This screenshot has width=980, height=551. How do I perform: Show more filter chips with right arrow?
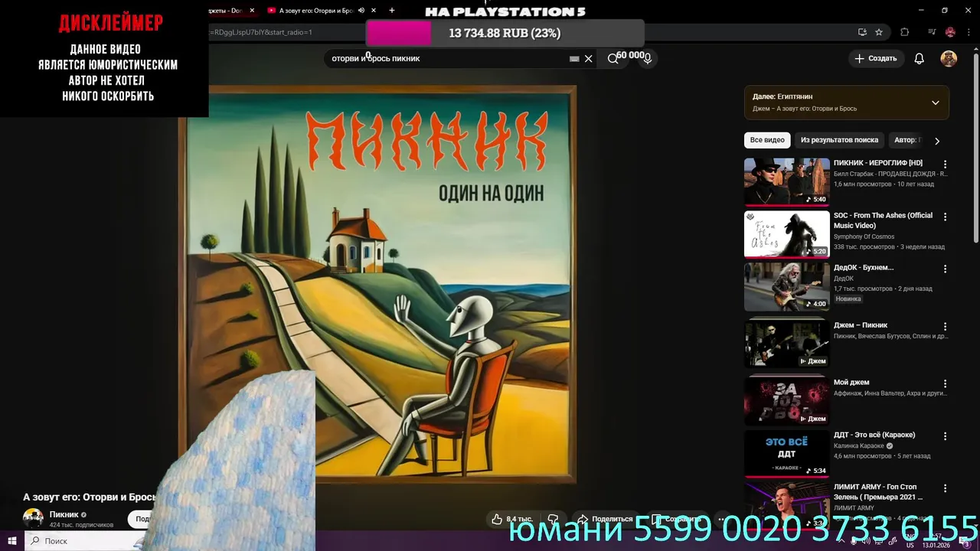click(x=936, y=141)
